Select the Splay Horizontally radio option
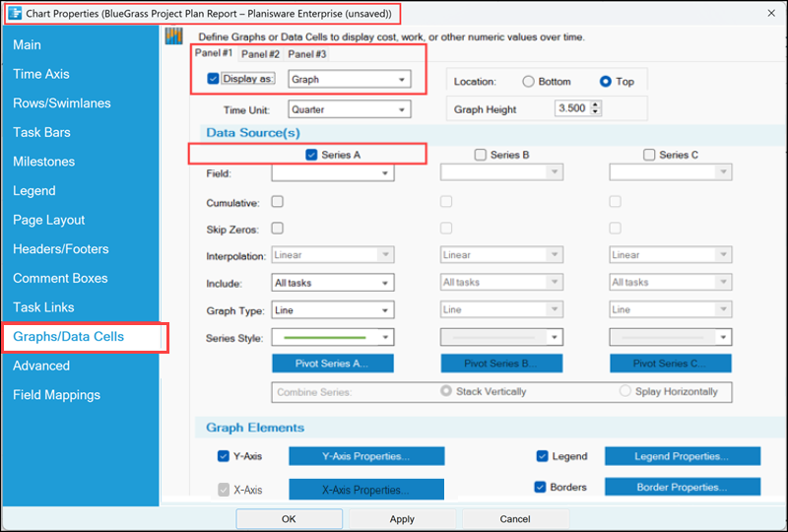Image resolution: width=788 pixels, height=532 pixels. 624,391
